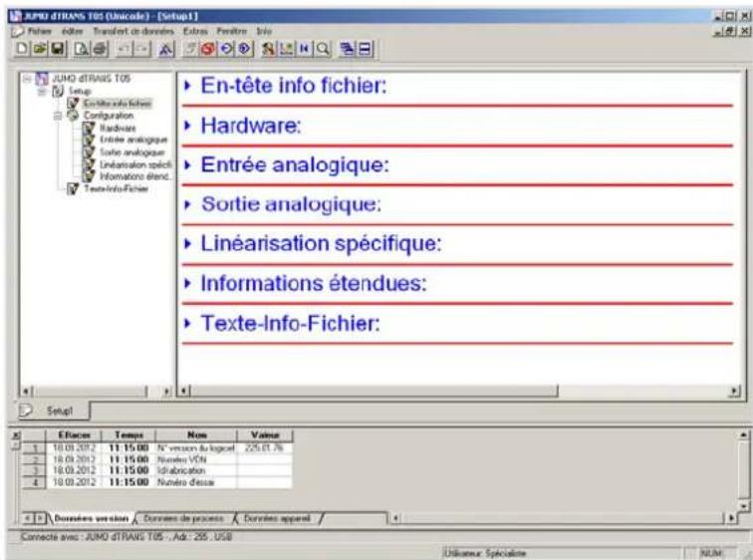Image resolution: width=753 pixels, height=560 pixels.
Task: Open the Fichier menu
Action: (40, 31)
